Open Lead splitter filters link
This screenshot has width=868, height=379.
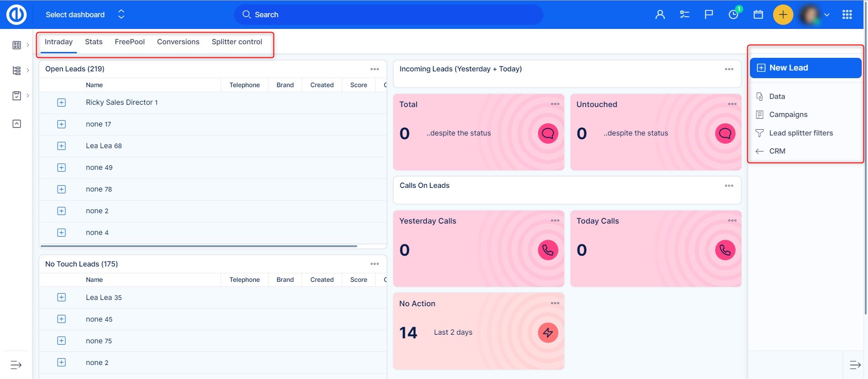[x=801, y=133]
